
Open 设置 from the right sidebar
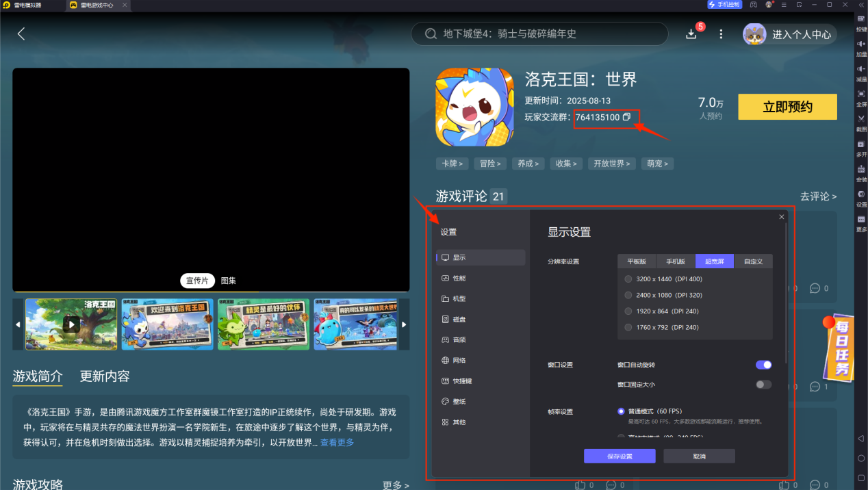point(861,198)
